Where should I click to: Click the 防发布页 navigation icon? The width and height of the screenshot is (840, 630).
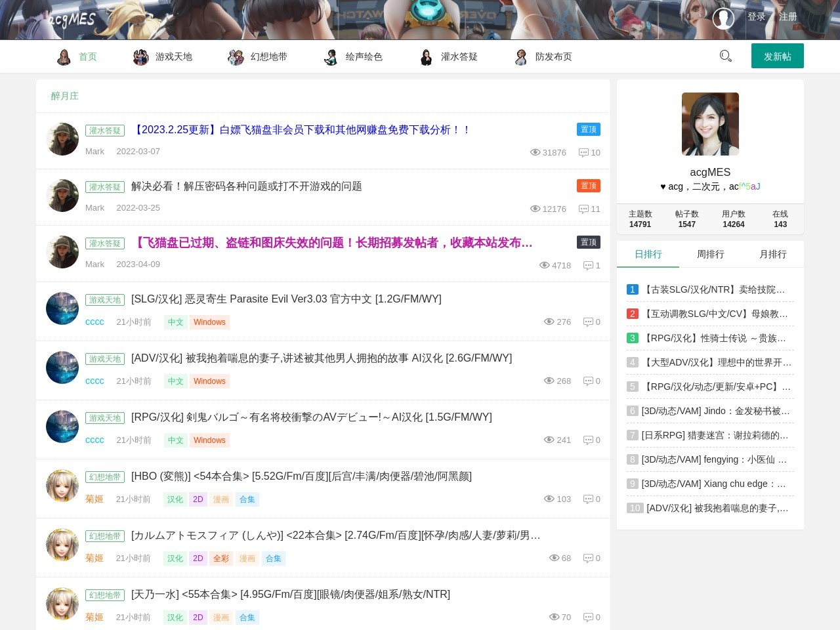point(521,57)
